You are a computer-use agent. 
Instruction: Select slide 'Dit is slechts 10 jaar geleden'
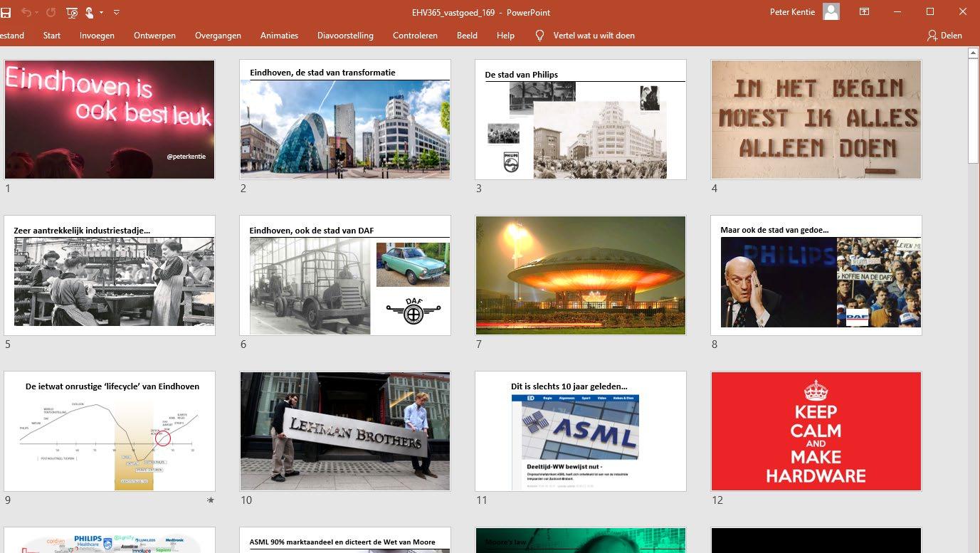point(581,431)
